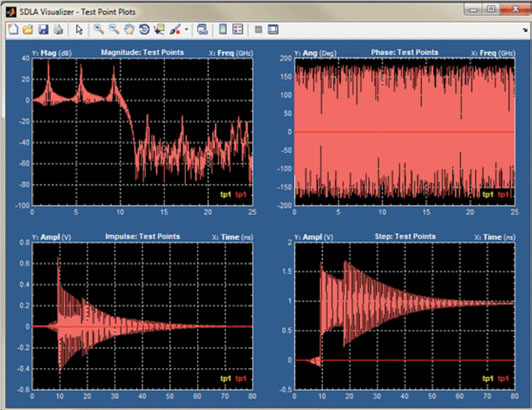Image resolution: width=532 pixels, height=410 pixels.
Task: Expand the Brush tool color dropdown arrow
Action: click(x=186, y=30)
